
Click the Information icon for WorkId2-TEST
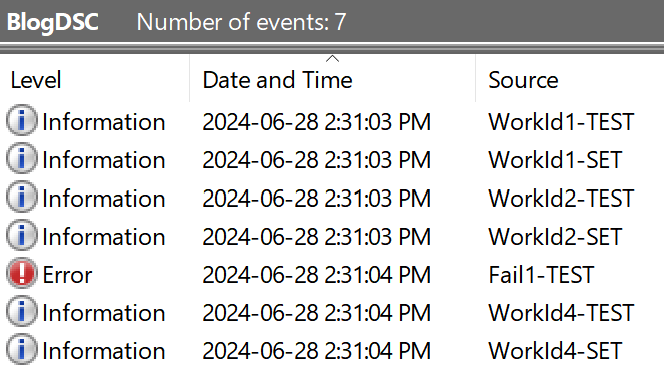(22, 197)
